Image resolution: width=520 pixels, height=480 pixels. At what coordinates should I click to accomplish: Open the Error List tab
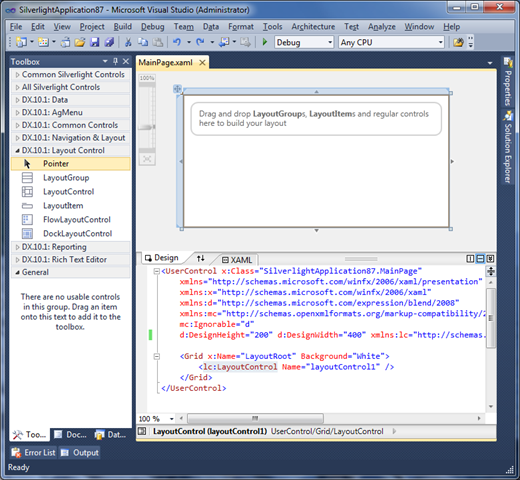coord(33,453)
